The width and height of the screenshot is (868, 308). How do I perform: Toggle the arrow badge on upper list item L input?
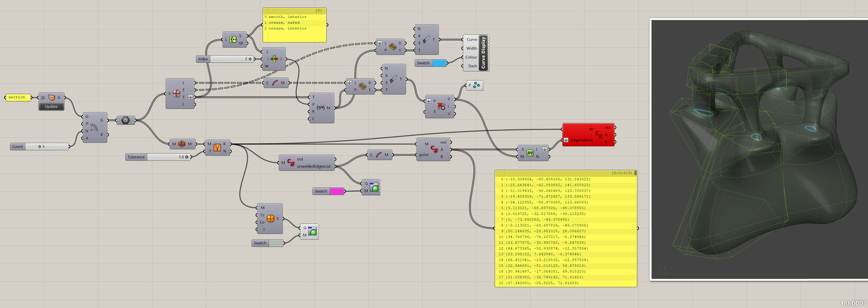[380, 43]
